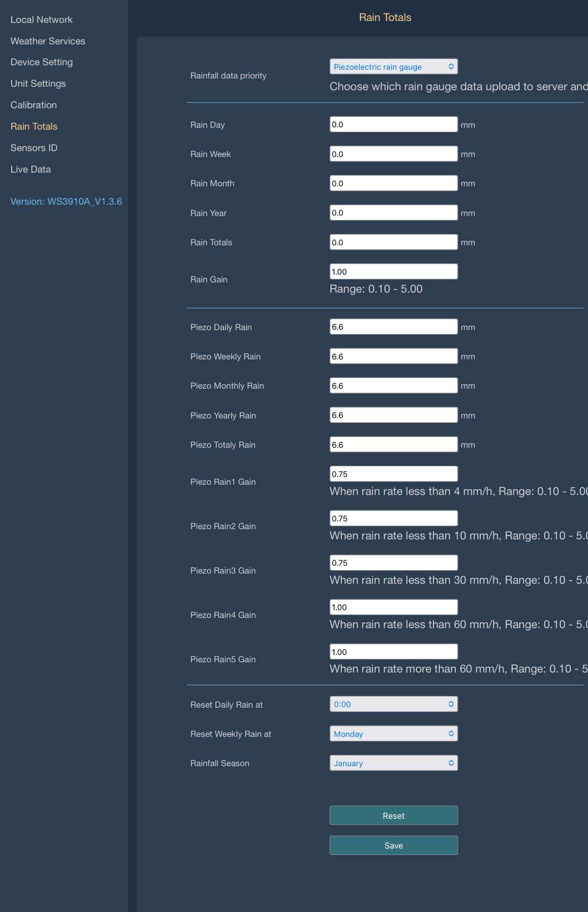588x912 pixels.
Task: Click the Piezo Totaly Rain field
Action: 393,444
